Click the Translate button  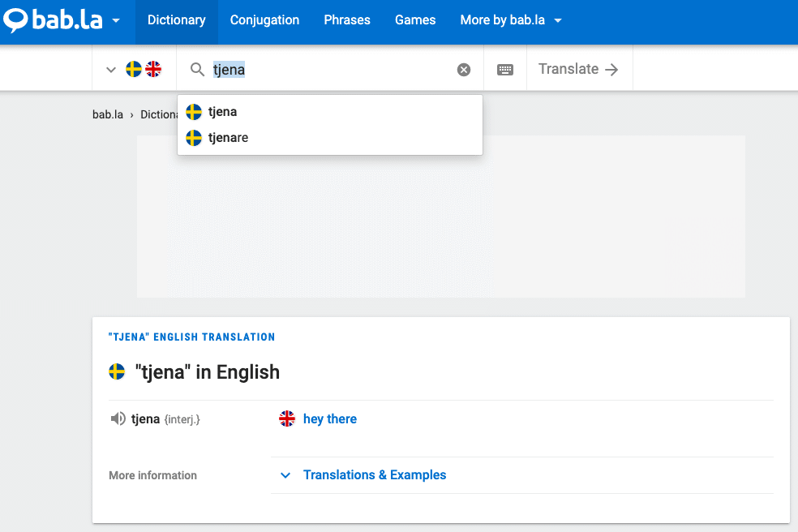click(x=579, y=70)
